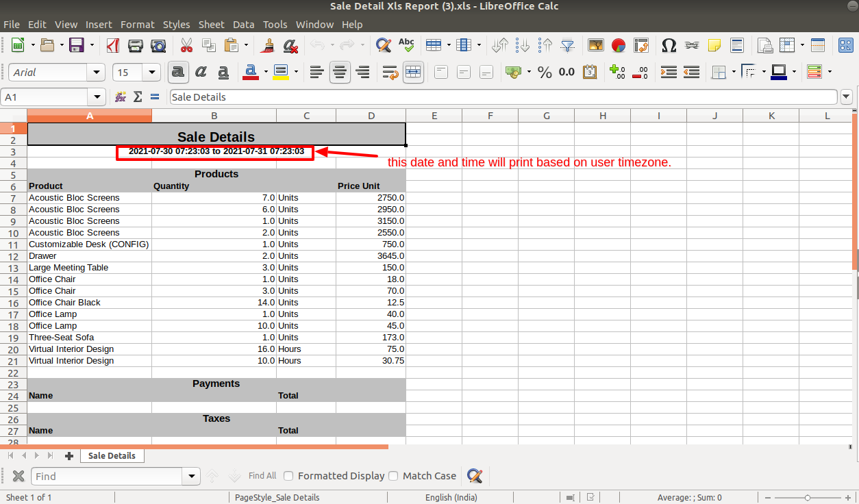Image resolution: width=859 pixels, height=504 pixels.
Task: Toggle merge and center cells
Action: 413,72
